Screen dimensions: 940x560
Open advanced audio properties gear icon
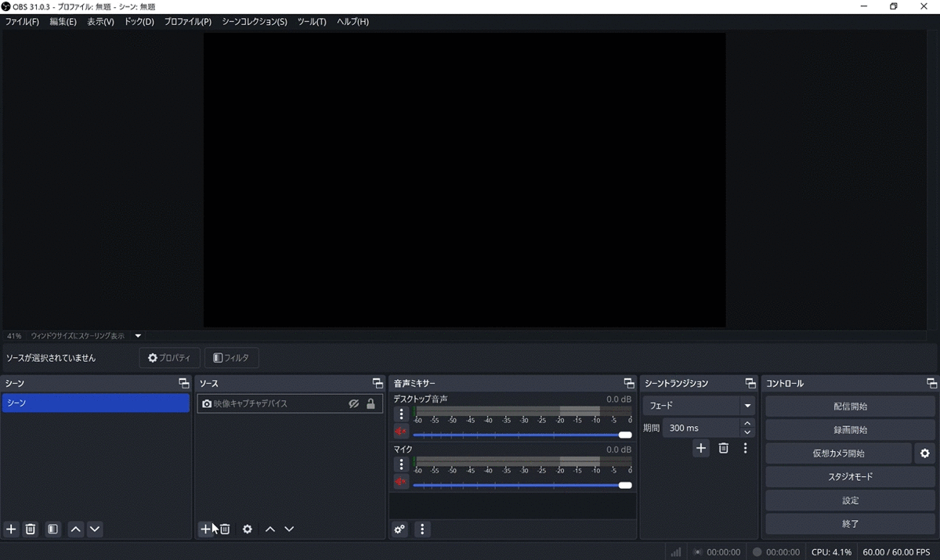pos(400,529)
